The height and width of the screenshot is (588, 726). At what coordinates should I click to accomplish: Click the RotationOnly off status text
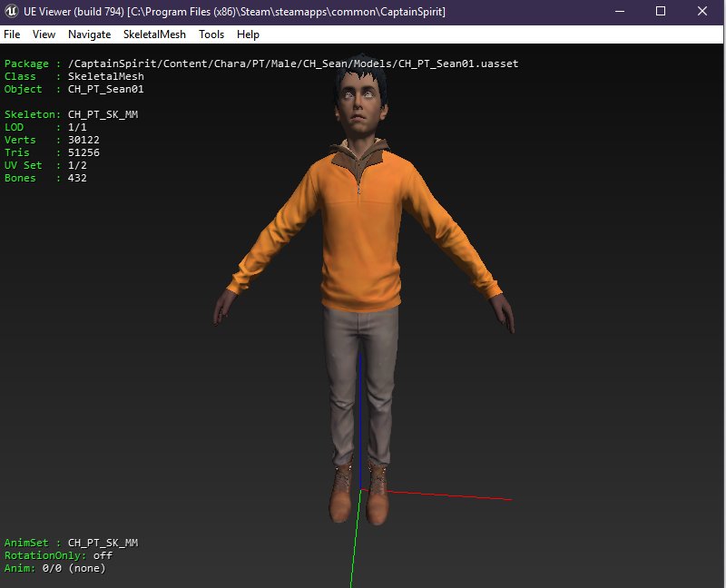(58, 555)
